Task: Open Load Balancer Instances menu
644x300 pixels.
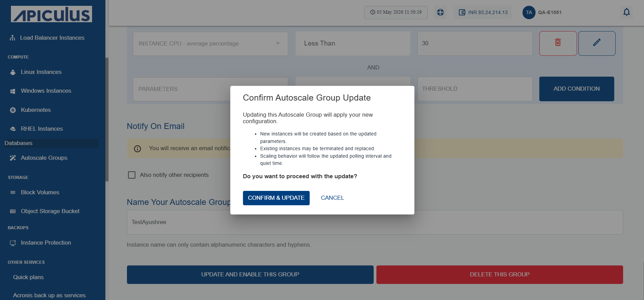Action: [x=52, y=38]
